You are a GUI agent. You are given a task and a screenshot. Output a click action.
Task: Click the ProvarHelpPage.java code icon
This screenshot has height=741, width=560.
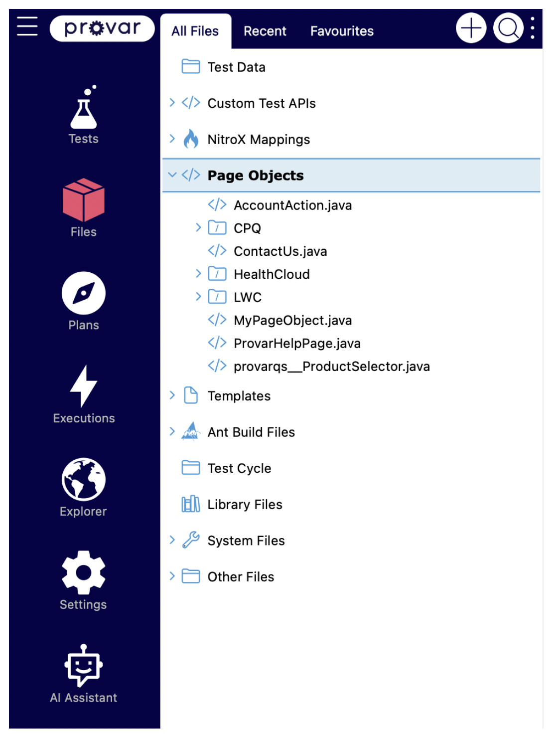click(x=217, y=343)
